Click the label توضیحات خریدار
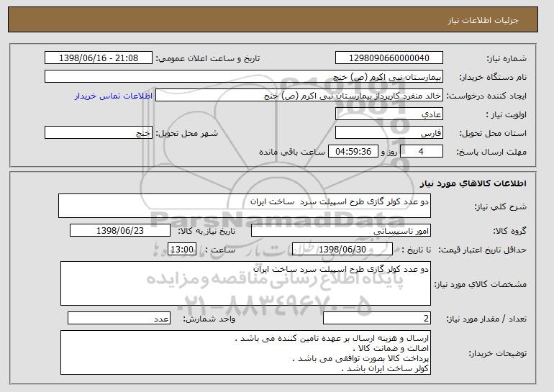Image resolution: width=554 pixels, height=392 pixels. tap(497, 353)
